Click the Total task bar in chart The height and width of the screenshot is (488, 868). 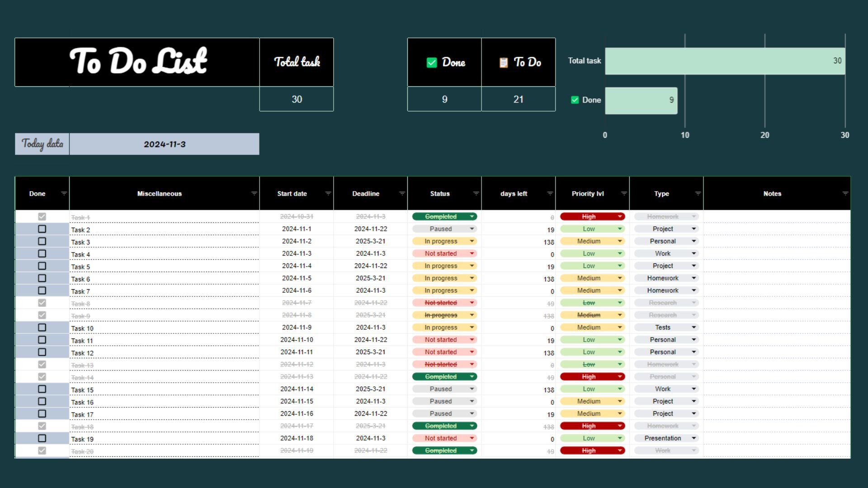[724, 61]
